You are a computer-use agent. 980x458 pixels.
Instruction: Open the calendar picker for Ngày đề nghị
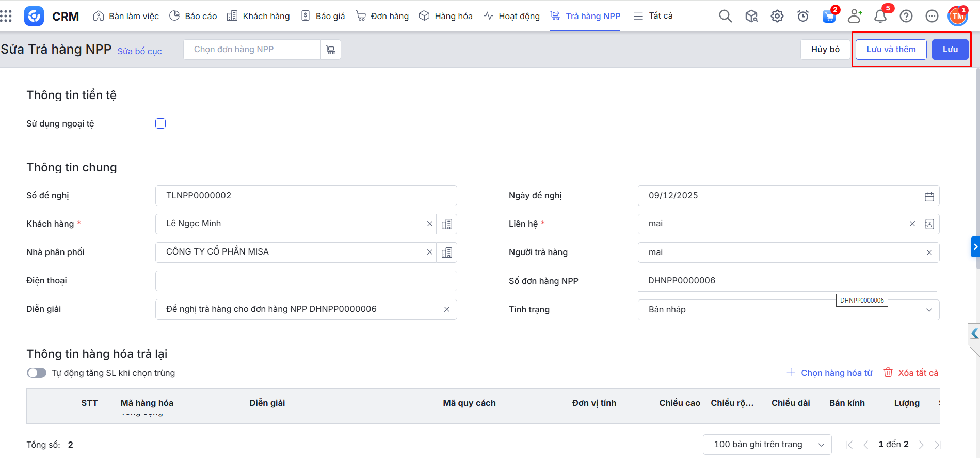click(x=929, y=196)
